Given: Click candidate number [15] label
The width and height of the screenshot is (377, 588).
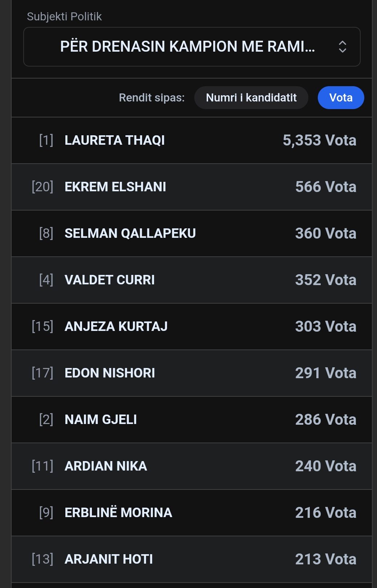Looking at the screenshot, I should (x=42, y=327).
